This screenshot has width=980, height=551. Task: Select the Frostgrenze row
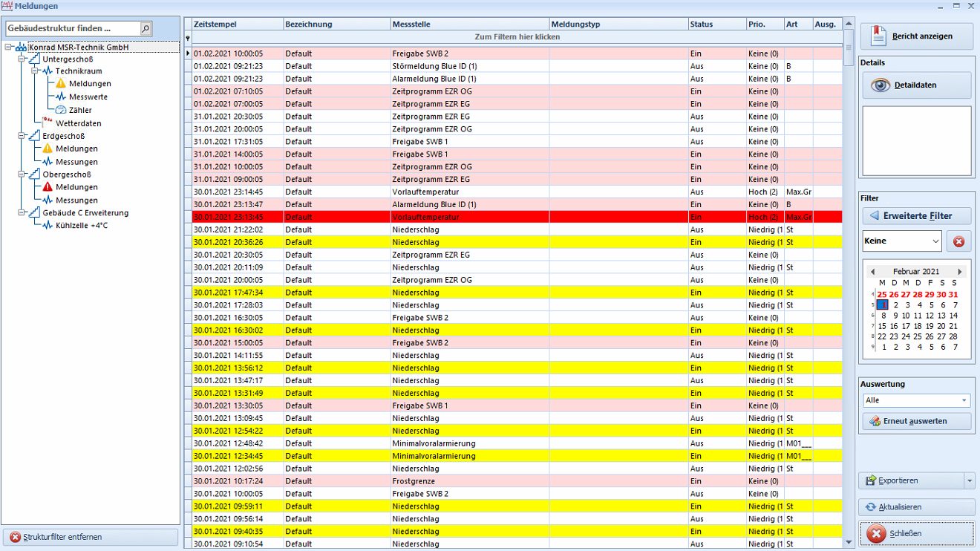pos(517,481)
